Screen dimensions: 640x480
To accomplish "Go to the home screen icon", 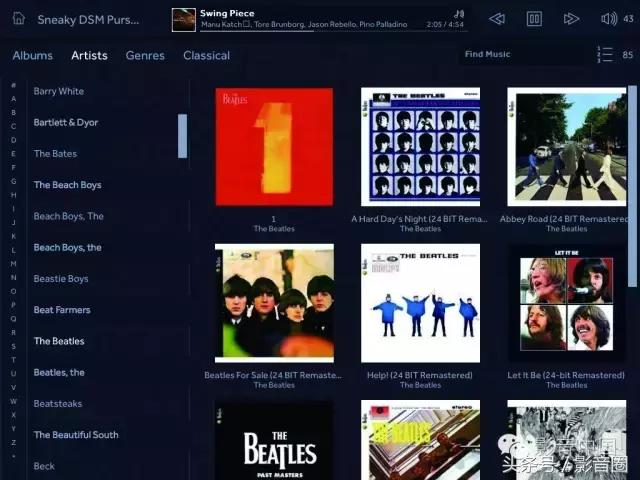I will point(19,18).
